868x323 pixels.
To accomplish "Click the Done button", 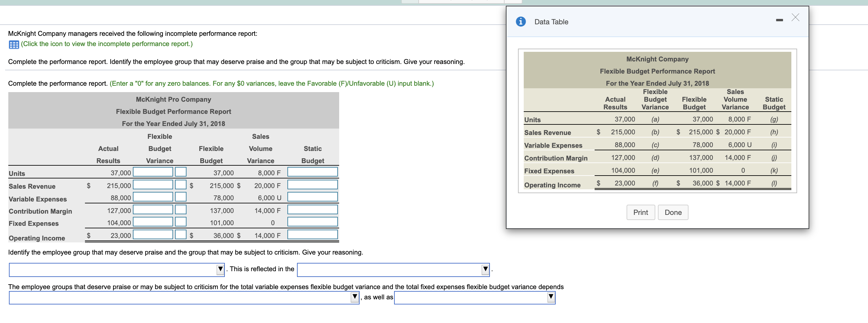I will pos(673,212).
